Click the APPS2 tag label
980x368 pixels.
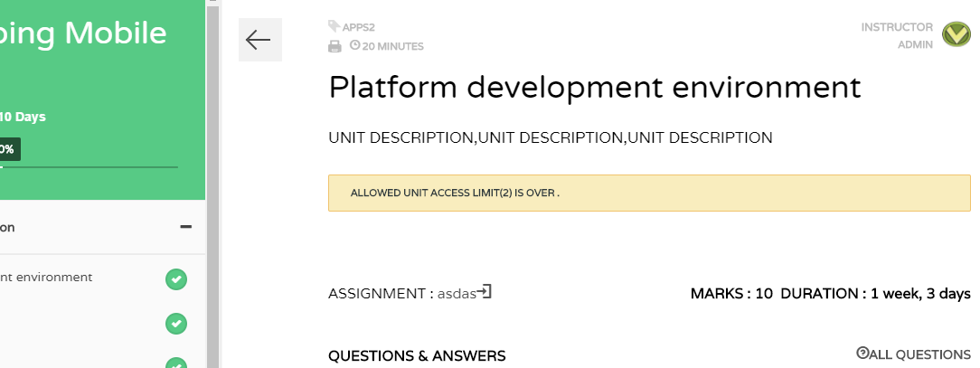359,27
